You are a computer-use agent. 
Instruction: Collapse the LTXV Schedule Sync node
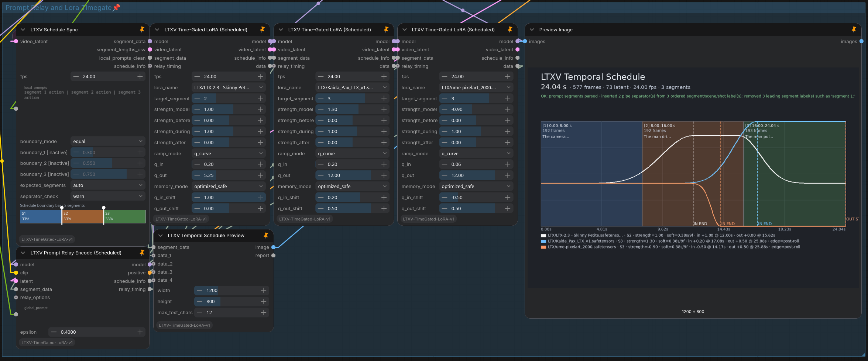click(x=23, y=29)
